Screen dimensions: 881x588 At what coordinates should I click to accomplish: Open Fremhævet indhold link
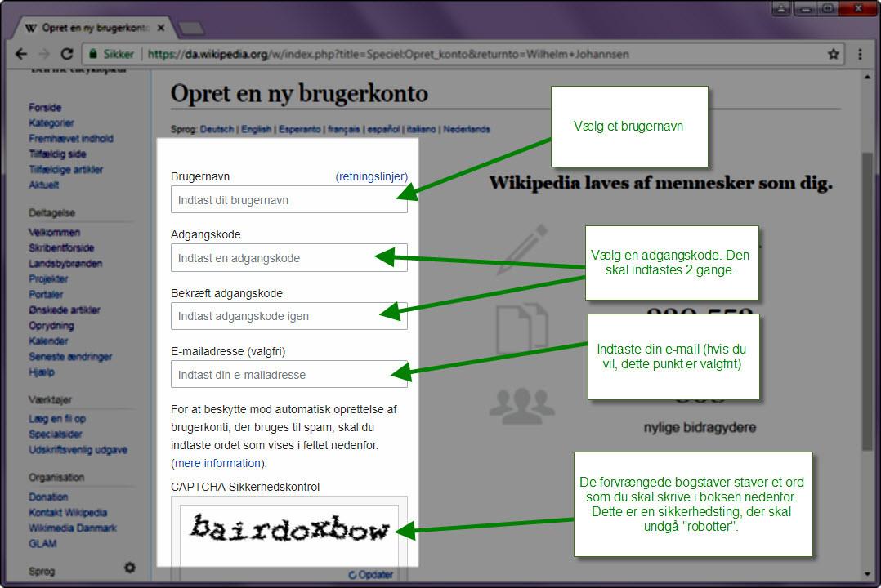click(x=71, y=138)
